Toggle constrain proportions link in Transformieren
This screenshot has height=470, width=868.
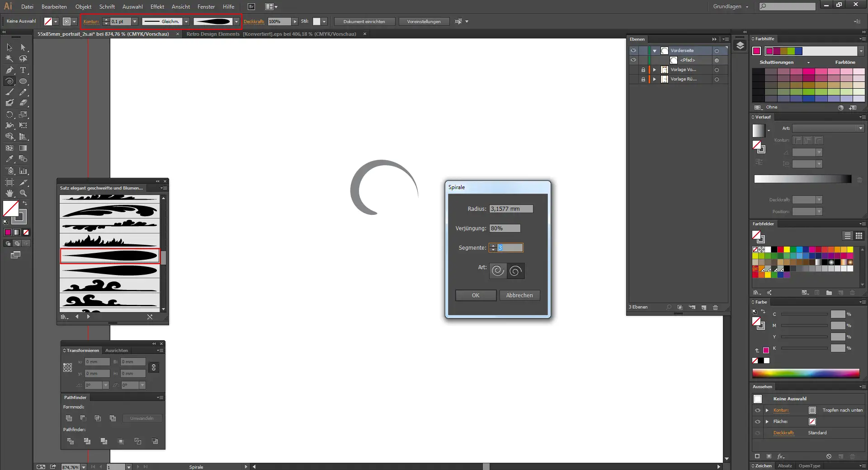tap(154, 367)
